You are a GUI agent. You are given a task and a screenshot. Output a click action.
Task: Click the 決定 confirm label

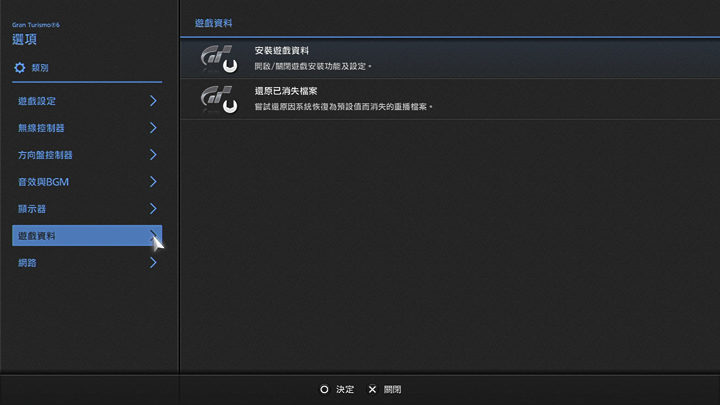[345, 389]
